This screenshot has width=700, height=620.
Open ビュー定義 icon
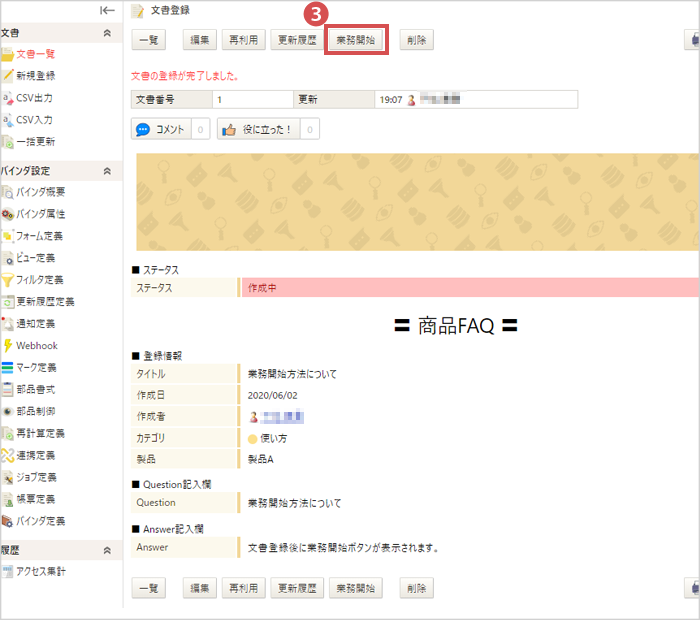(7, 258)
